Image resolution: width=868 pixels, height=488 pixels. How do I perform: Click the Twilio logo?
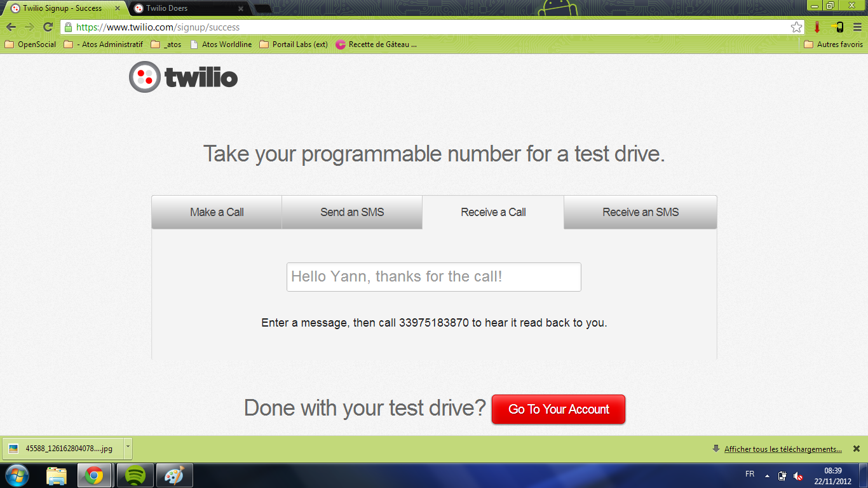click(183, 77)
